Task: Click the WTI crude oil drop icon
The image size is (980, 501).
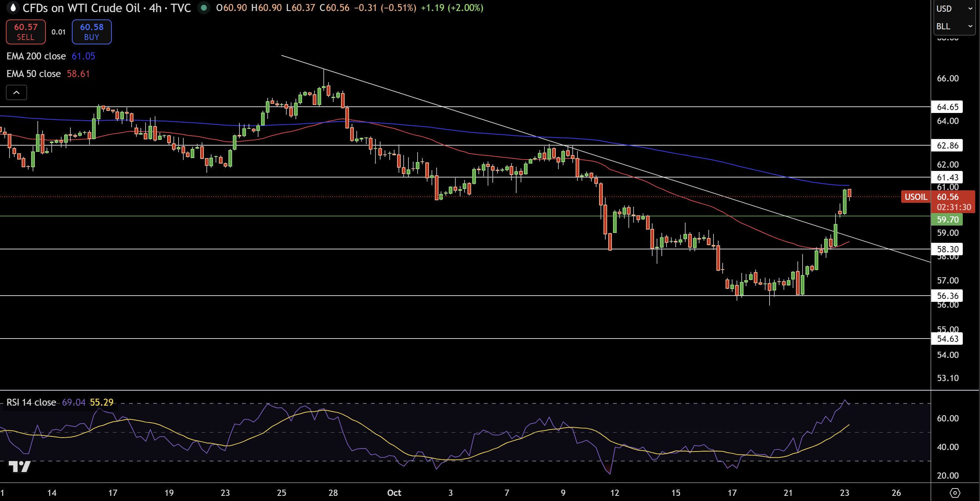Action: (13, 8)
